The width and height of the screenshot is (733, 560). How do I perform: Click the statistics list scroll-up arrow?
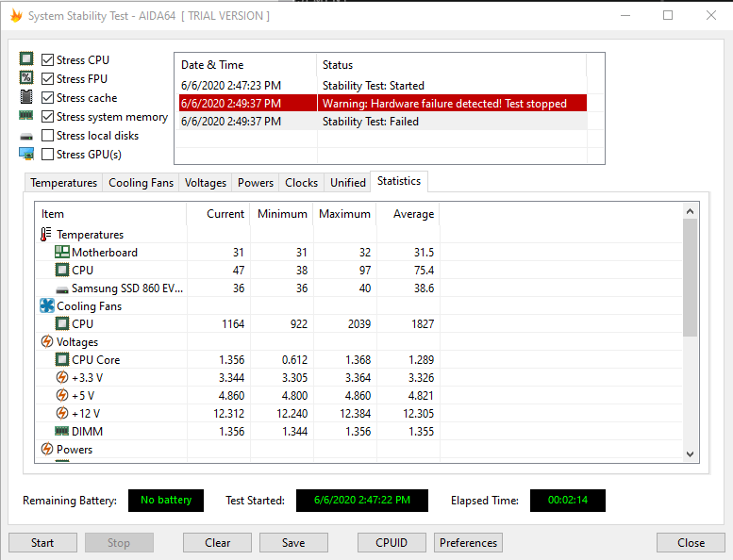click(690, 211)
